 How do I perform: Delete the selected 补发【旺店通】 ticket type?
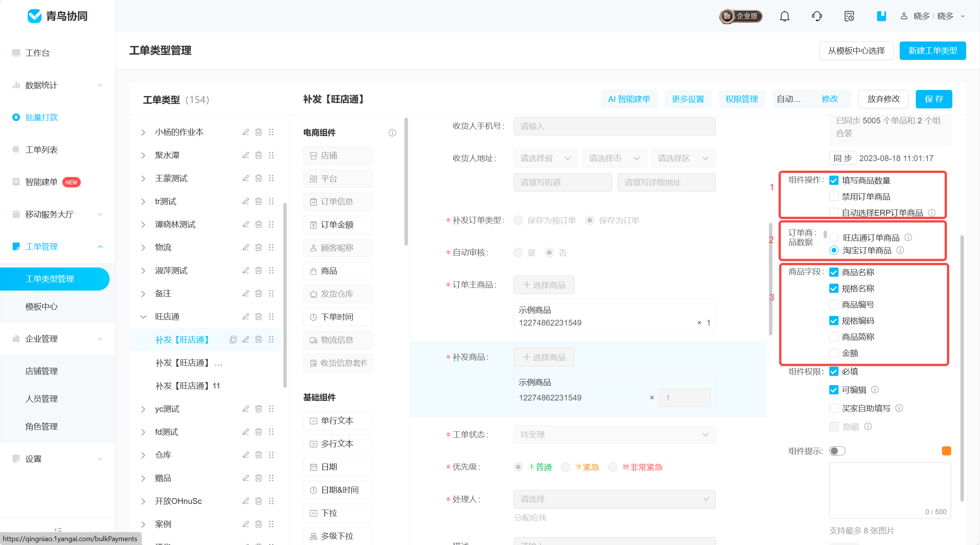[x=259, y=339]
